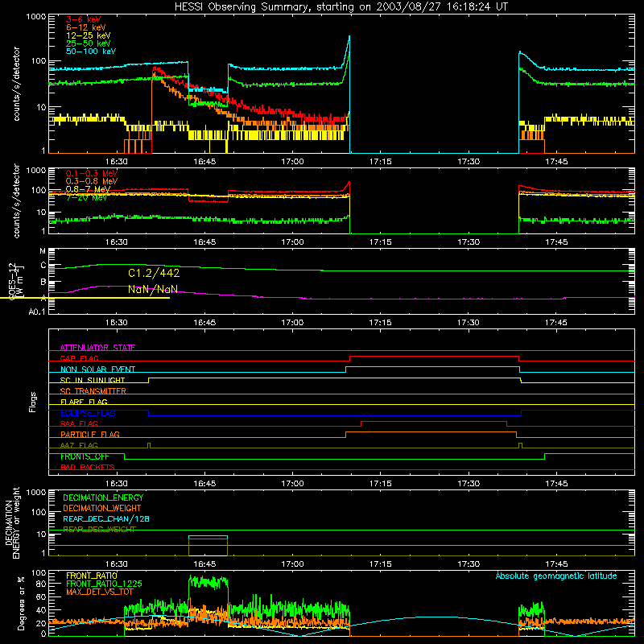Viewport: 644px width, 644px height.
Task: Click the 1000 tick of keV panel
Action: [36, 17]
